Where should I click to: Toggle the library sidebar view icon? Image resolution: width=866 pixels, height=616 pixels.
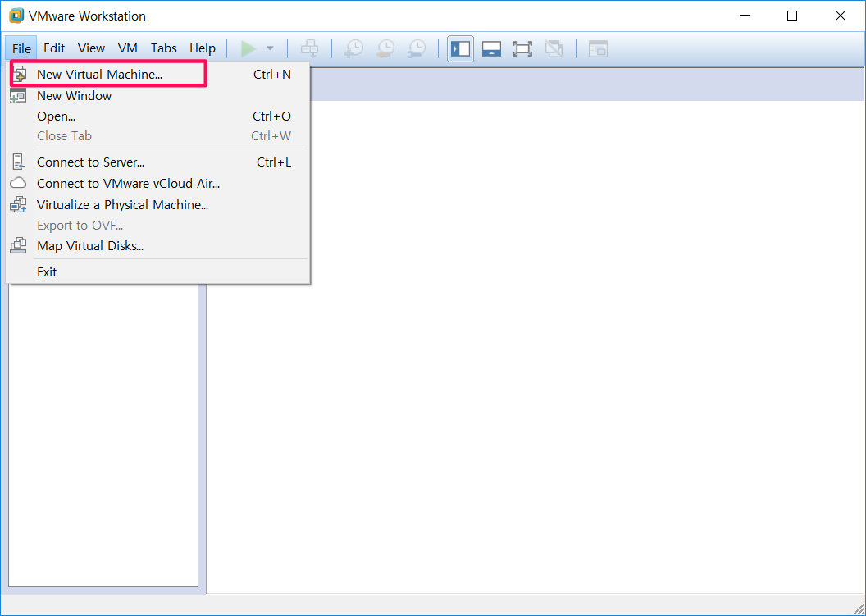[460, 48]
